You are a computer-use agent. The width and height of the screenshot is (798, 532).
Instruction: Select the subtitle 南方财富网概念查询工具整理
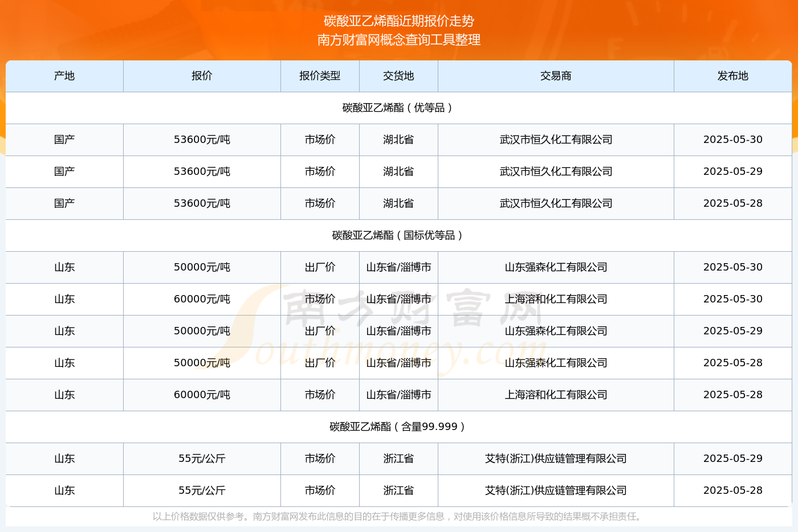[399, 40]
